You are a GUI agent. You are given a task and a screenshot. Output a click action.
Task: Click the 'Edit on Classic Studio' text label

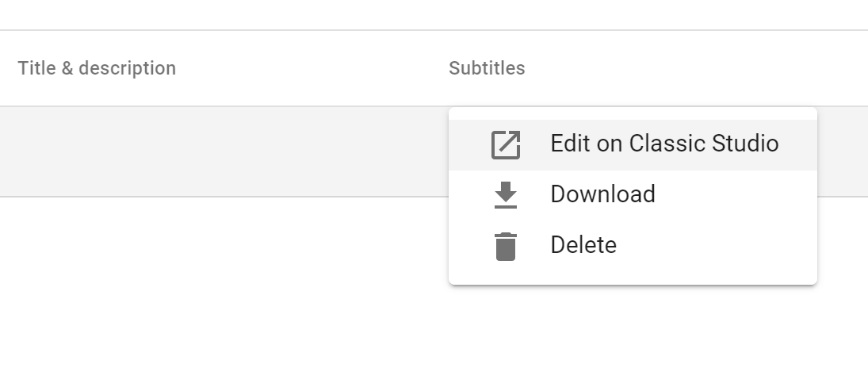664,144
